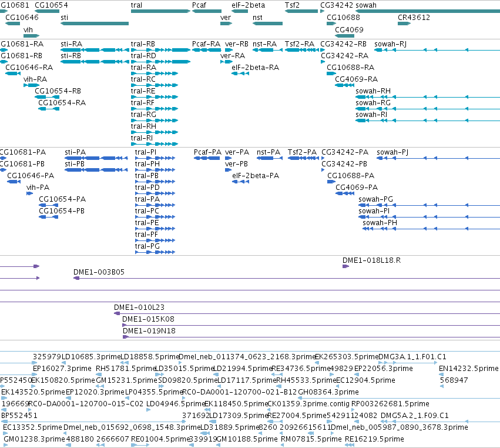Click CG10688-RA transcript
Screen dimensions: 500x448
(331, 73)
